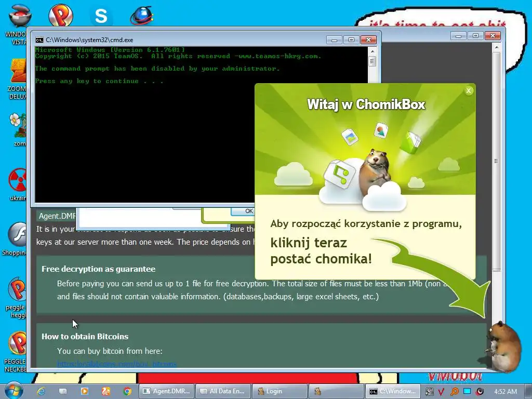Click the cmd window scrollbar thumb
The image size is (532, 399).
pos(372,61)
